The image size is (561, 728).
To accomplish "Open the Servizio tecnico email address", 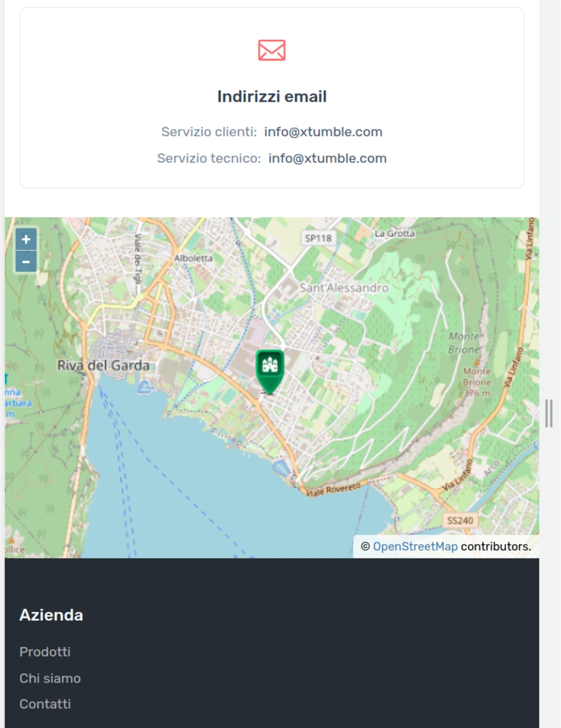I will (328, 158).
